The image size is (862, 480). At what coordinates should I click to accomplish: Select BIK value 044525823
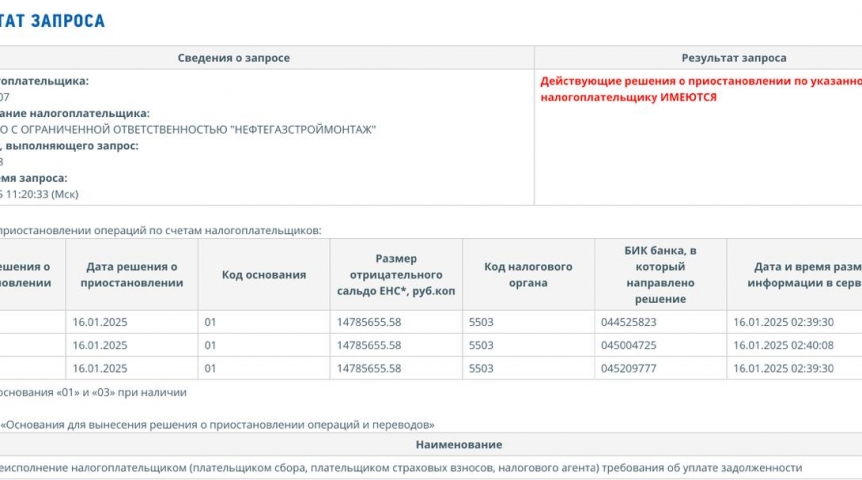point(628,322)
